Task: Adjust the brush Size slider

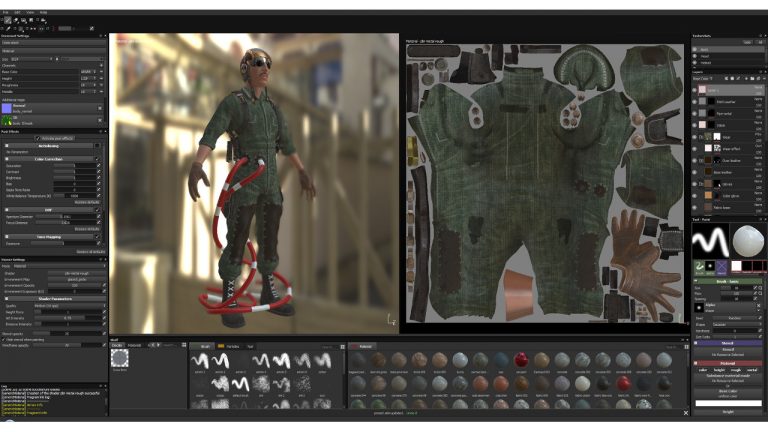Action: click(x=737, y=288)
